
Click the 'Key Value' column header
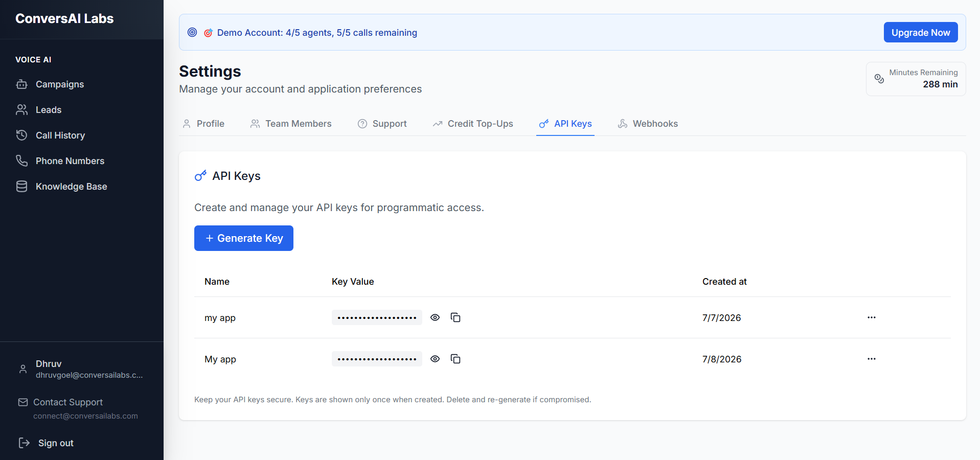353,282
